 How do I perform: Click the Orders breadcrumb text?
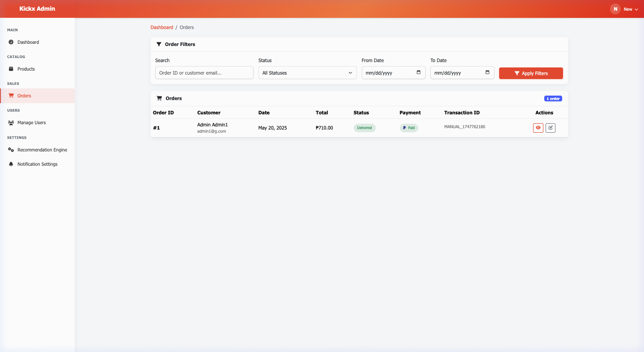click(187, 27)
